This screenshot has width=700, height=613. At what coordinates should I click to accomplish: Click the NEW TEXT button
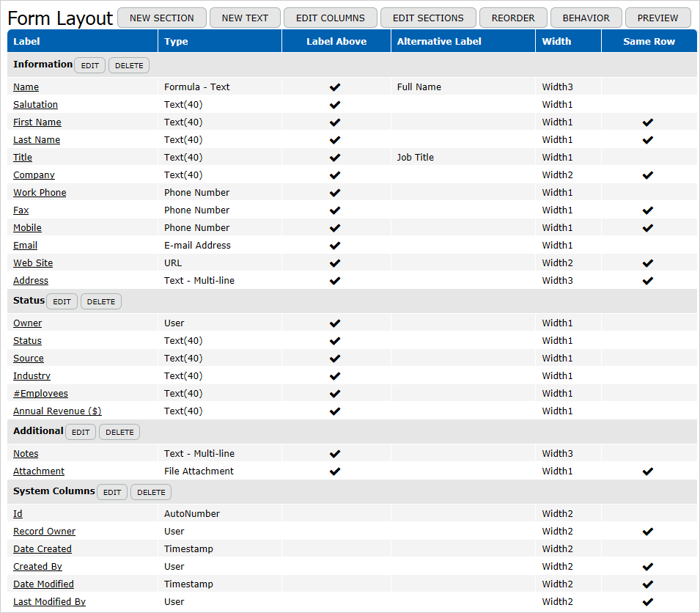point(245,18)
